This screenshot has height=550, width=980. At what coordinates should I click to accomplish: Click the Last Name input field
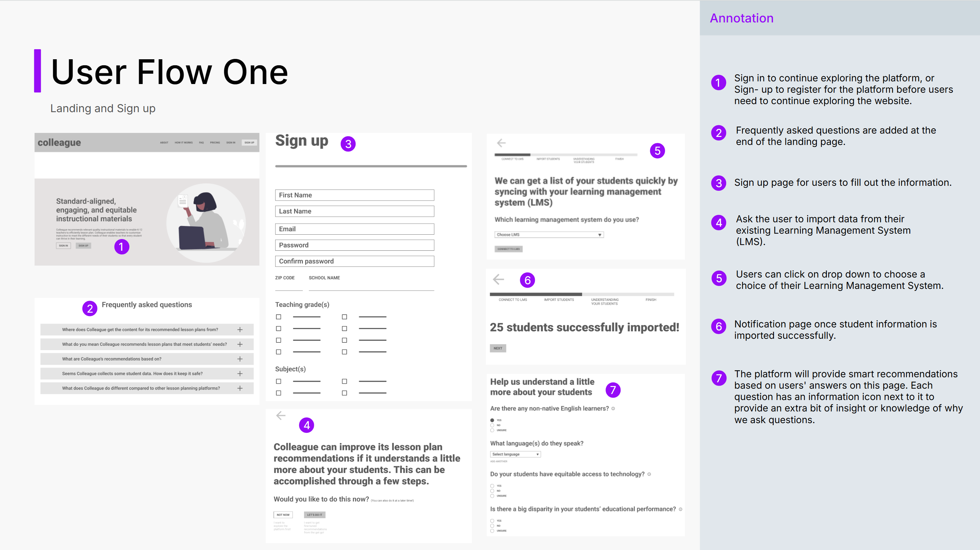click(355, 212)
